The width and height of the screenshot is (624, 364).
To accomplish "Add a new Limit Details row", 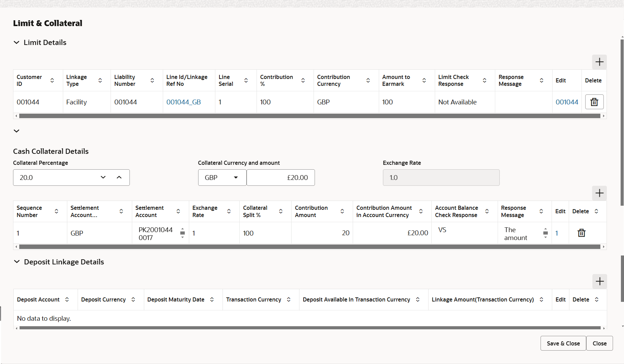I will (599, 62).
